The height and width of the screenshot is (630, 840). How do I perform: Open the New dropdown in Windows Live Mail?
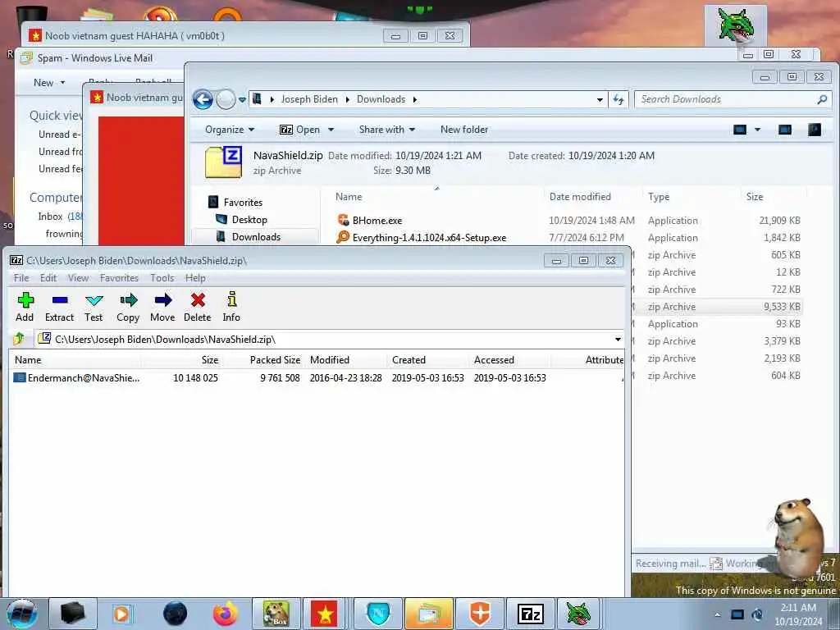(x=48, y=83)
